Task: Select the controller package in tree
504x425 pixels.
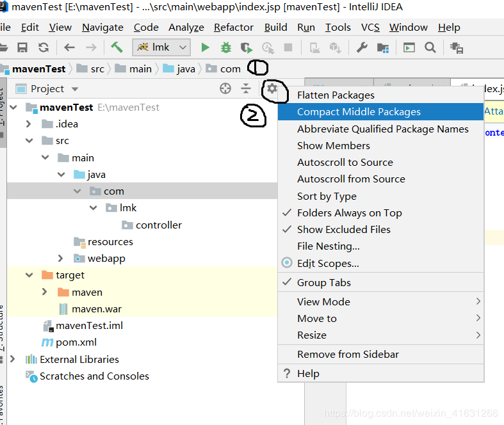Action: pyautogui.click(x=158, y=225)
